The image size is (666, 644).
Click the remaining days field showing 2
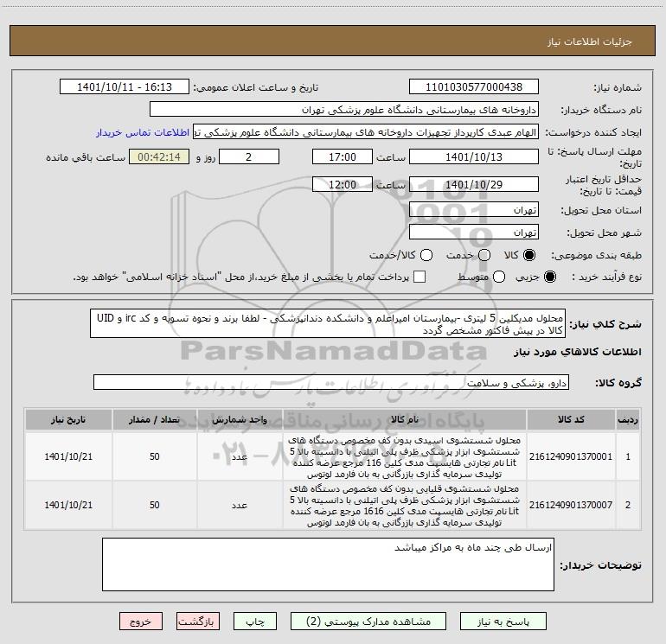249,157
